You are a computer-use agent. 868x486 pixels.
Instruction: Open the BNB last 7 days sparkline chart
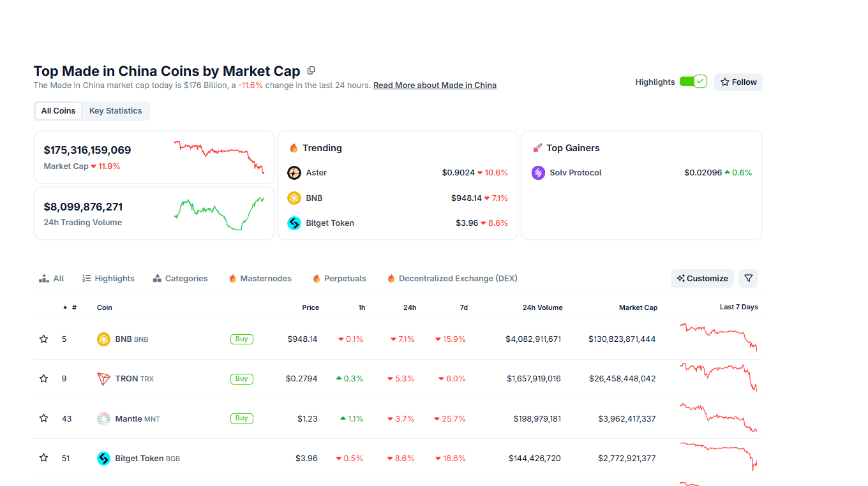(x=719, y=337)
